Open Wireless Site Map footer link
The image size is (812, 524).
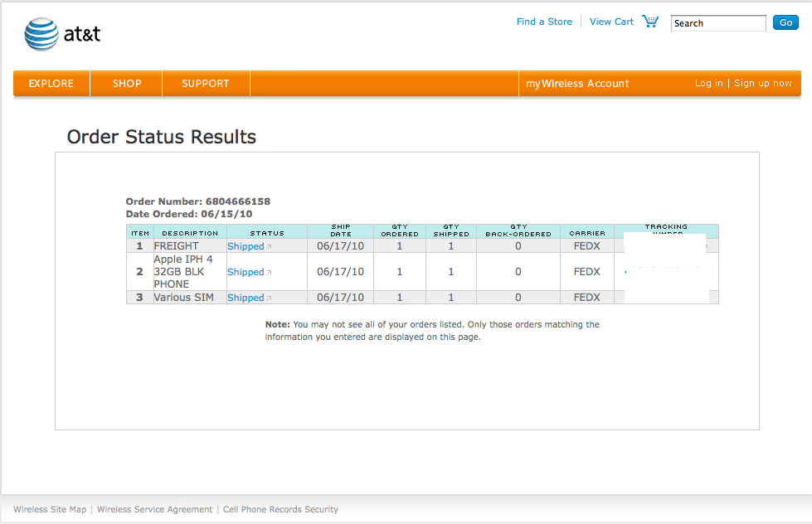[x=50, y=510]
